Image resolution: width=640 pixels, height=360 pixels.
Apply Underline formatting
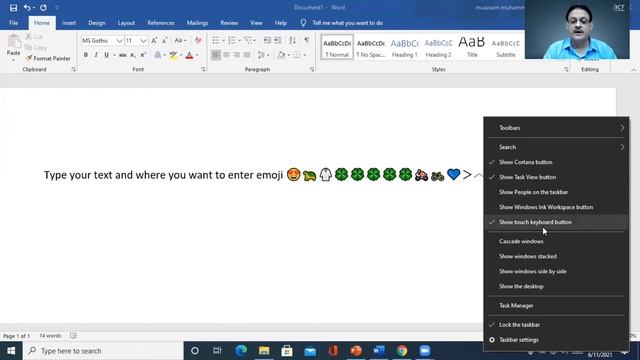point(107,55)
